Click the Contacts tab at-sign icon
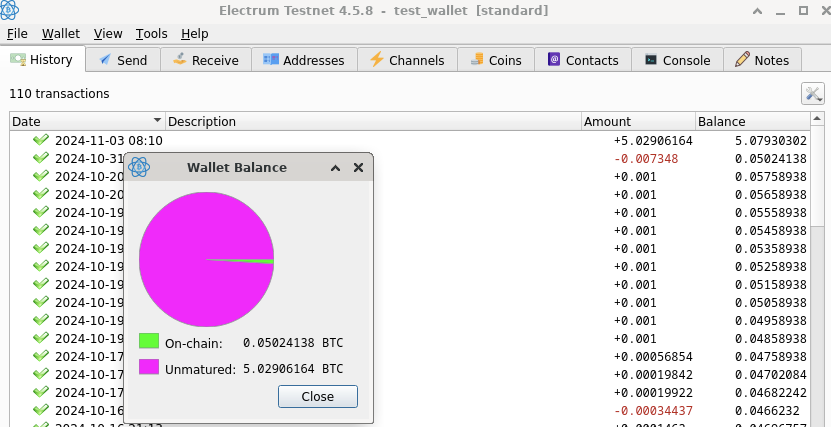 554,59
